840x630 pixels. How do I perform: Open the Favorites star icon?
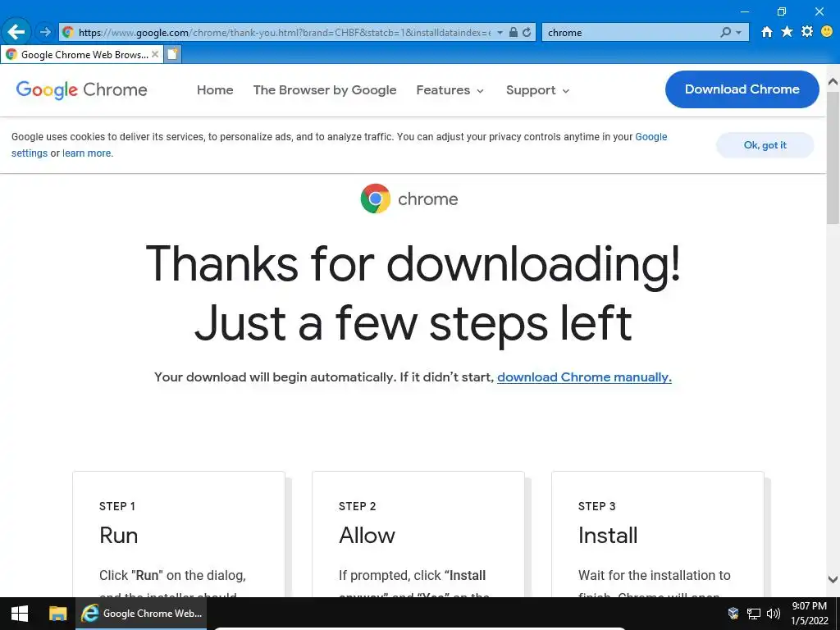point(787,32)
